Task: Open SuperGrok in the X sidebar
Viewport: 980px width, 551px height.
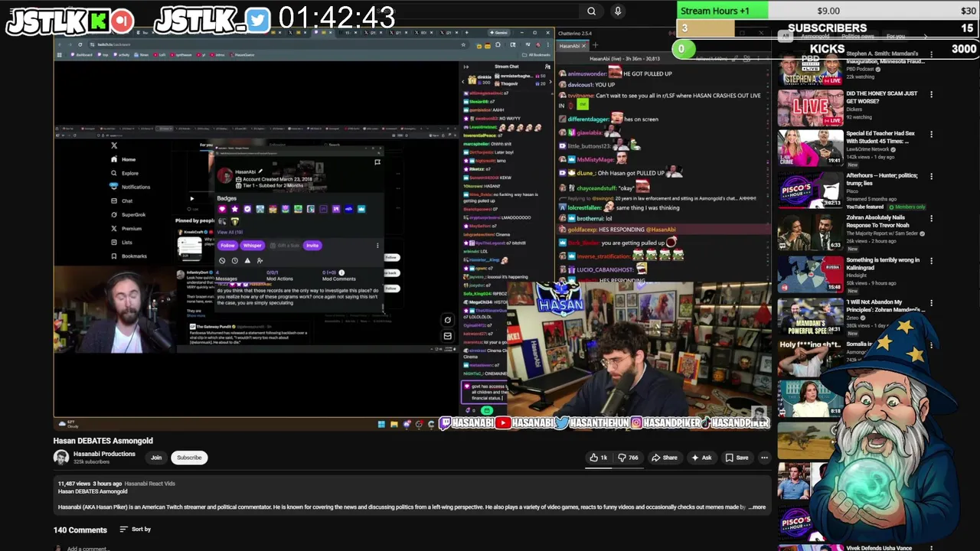Action: (x=128, y=214)
